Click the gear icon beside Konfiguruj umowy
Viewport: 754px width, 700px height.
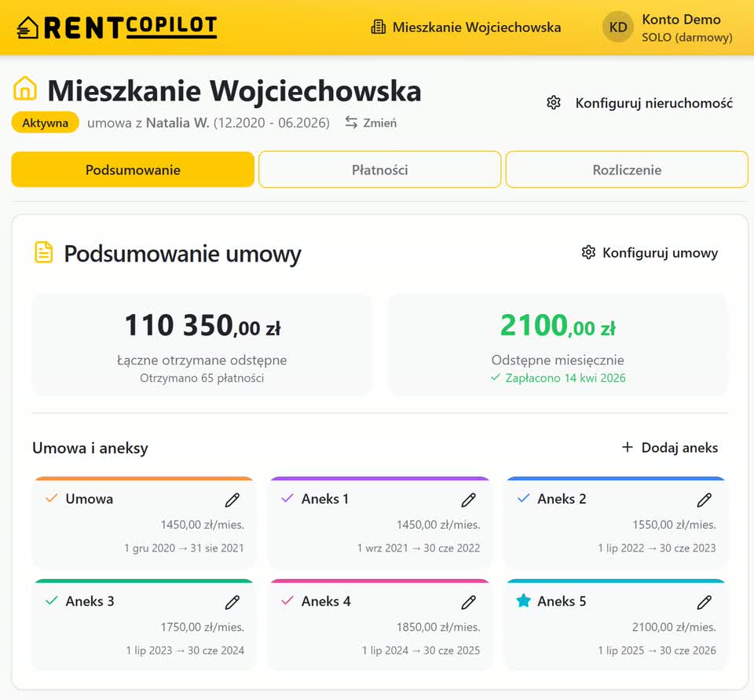587,252
